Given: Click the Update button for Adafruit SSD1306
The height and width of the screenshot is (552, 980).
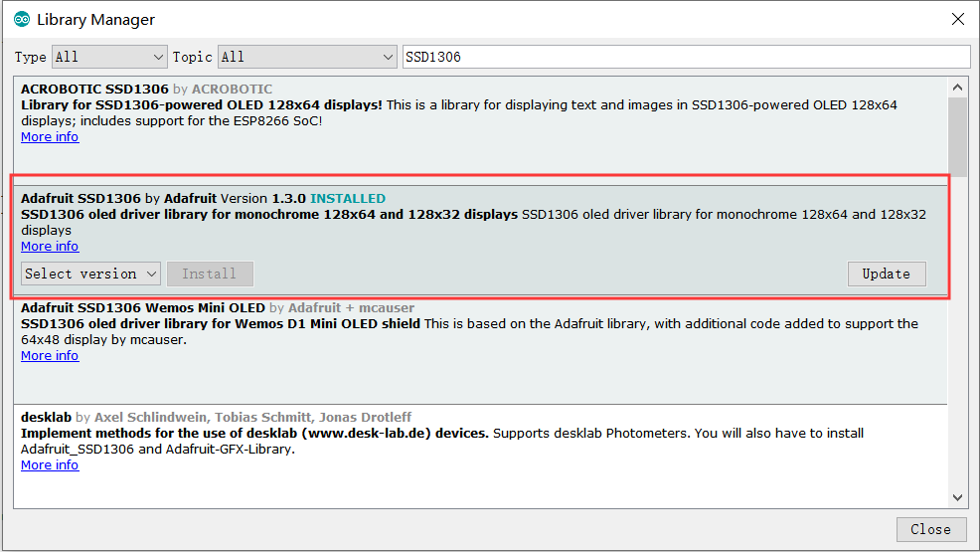Looking at the screenshot, I should (x=887, y=274).
